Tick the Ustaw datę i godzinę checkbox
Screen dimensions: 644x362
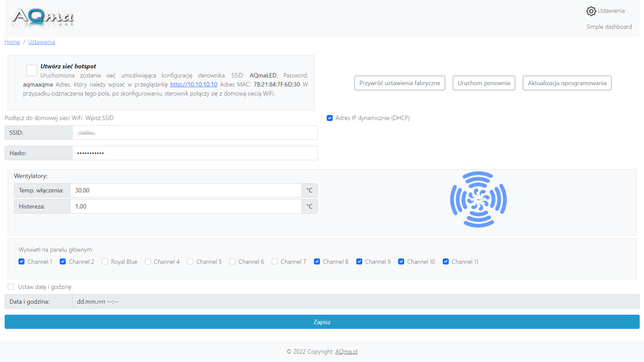tap(11, 287)
